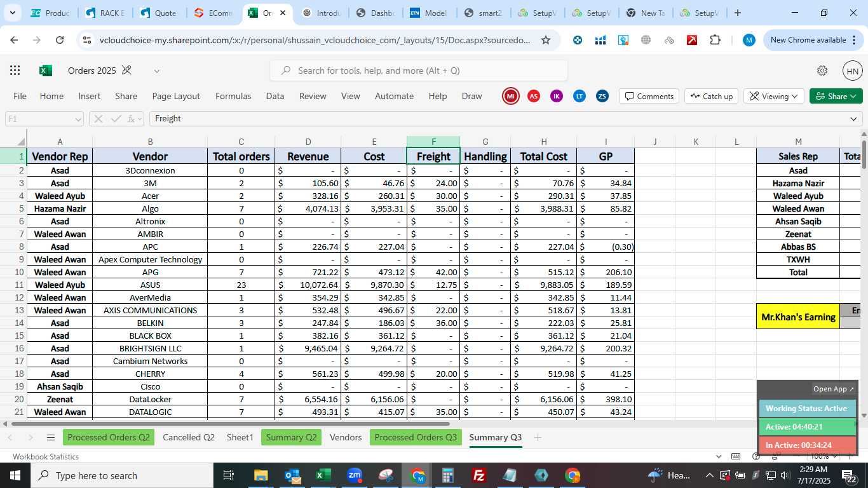The image size is (868, 488).
Task: Open the File menu
Action: (20, 96)
